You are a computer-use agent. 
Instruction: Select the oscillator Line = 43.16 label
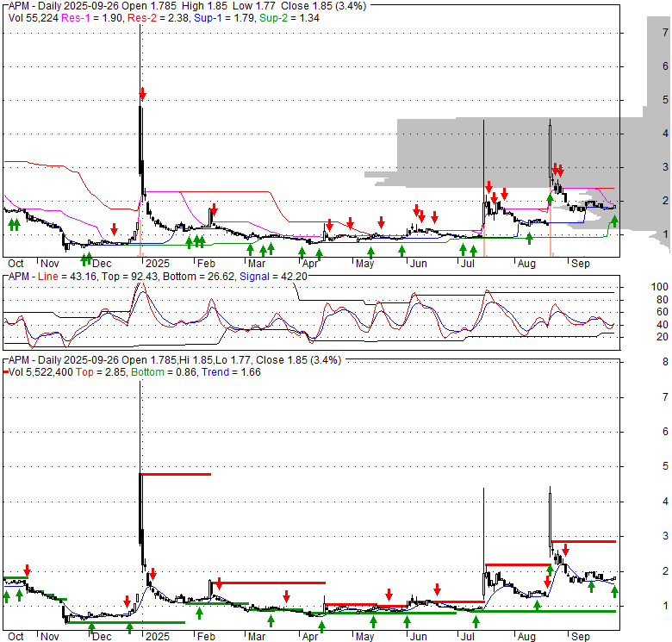pos(68,277)
